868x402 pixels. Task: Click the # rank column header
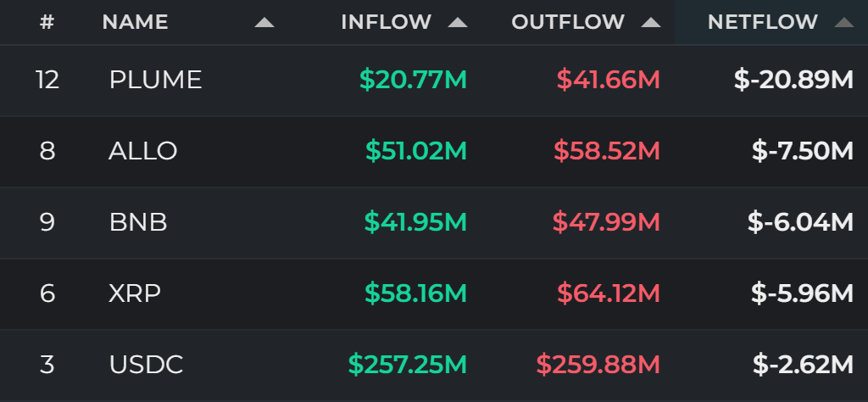[47, 22]
